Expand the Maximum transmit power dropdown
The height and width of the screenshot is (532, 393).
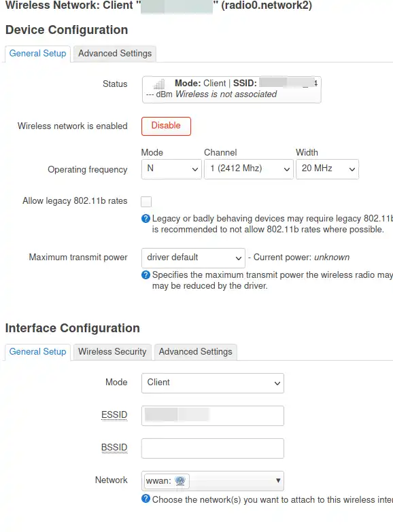193,258
